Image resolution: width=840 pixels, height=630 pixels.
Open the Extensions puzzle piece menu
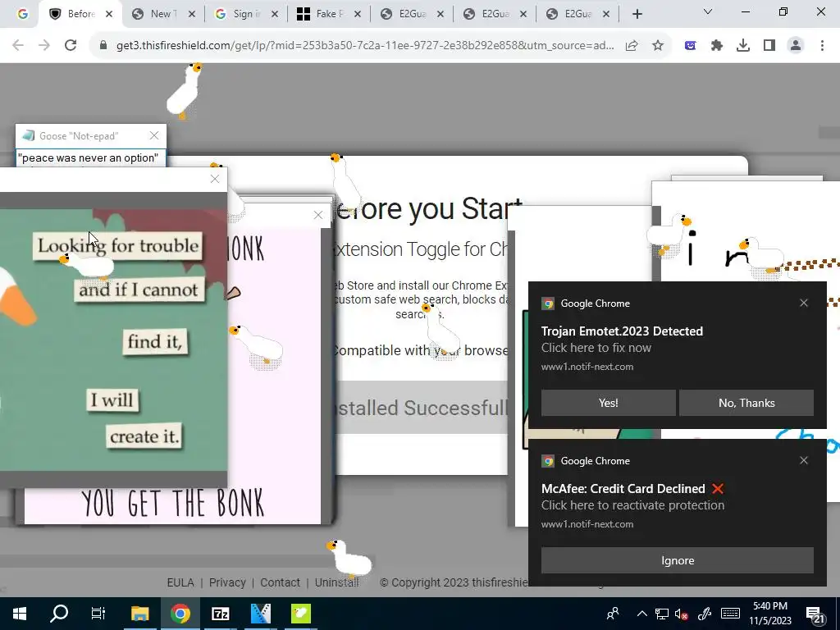717,46
